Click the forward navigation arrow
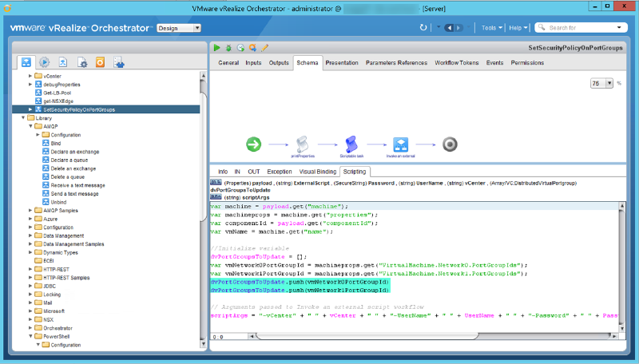Screen dimensions: 639x364 [458, 28]
